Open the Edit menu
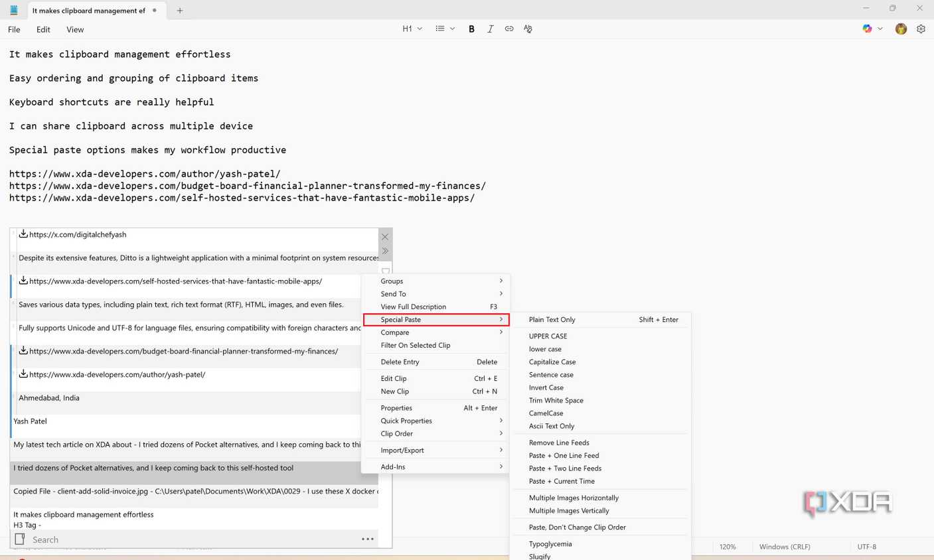 pyautogui.click(x=43, y=29)
